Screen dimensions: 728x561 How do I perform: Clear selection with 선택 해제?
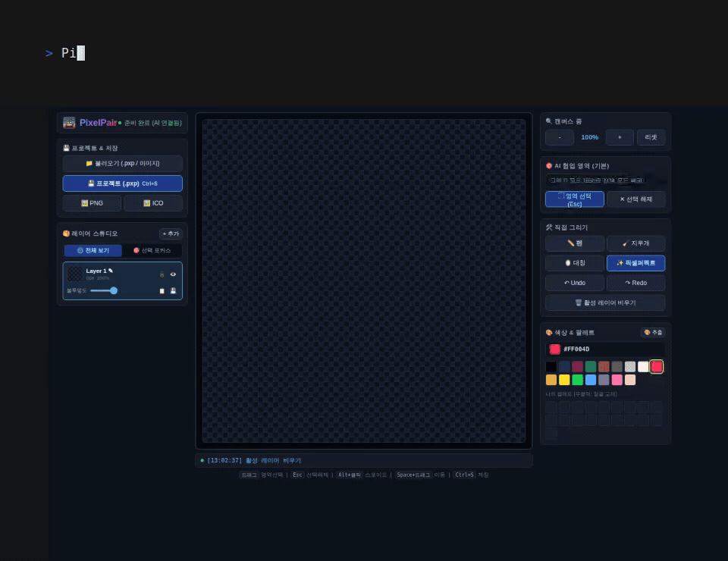(636, 199)
